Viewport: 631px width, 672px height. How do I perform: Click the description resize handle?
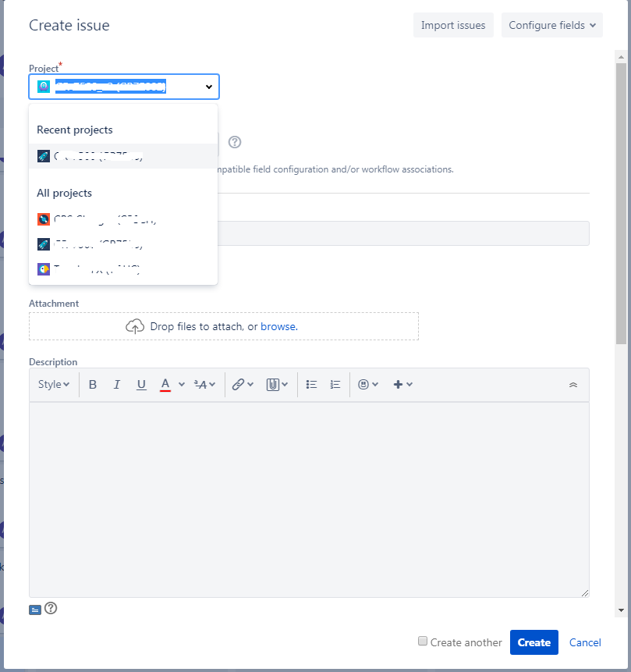[x=585, y=592]
